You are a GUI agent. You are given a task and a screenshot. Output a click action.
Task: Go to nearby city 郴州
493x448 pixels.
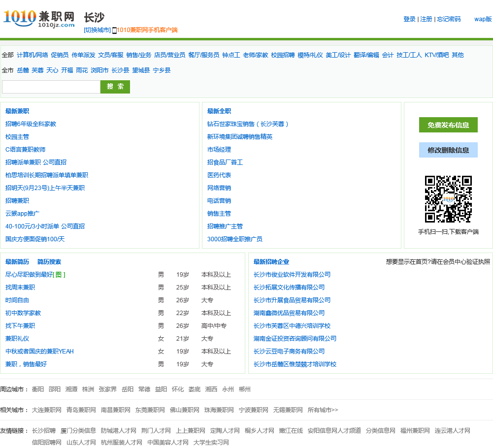(245, 389)
